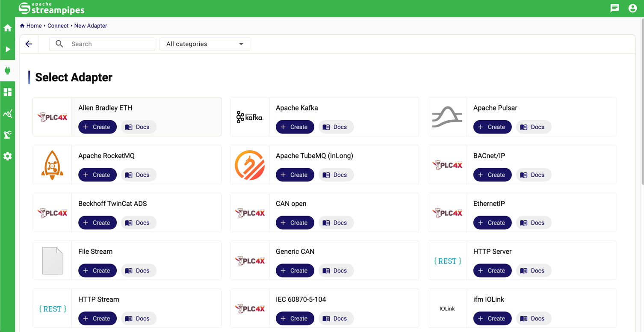Open the Home icon in sidebar
This screenshot has width=644, height=332.
click(8, 28)
